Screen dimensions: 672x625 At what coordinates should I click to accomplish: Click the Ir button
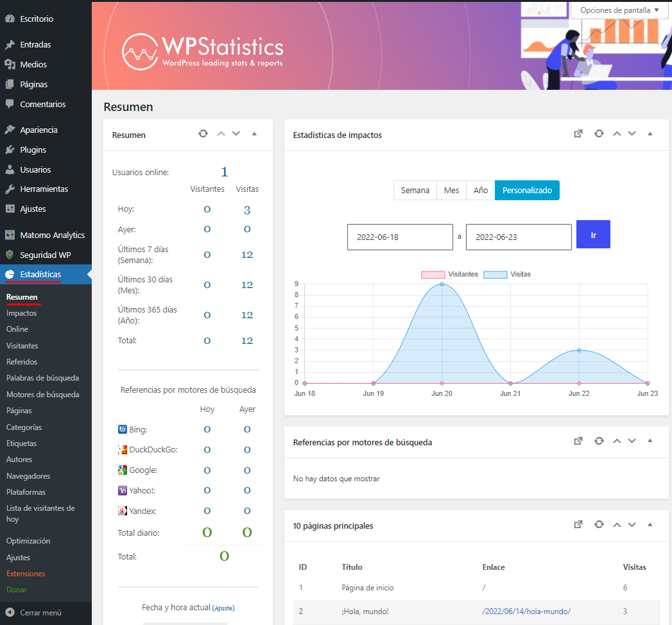coord(593,234)
